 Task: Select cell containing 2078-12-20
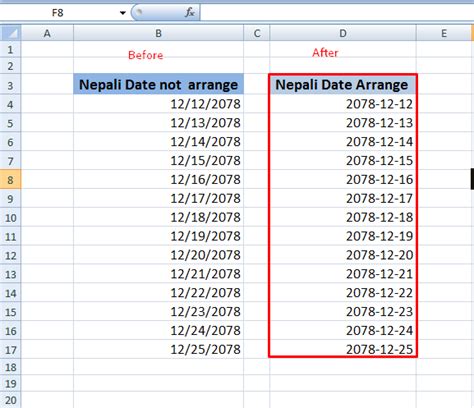coord(343,255)
